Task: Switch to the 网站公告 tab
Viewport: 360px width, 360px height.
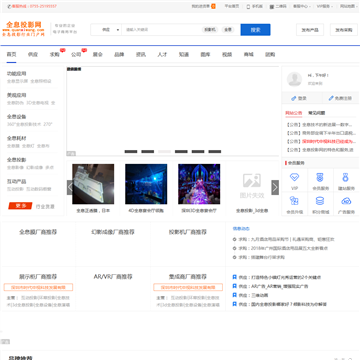Action: pyautogui.click(x=294, y=113)
